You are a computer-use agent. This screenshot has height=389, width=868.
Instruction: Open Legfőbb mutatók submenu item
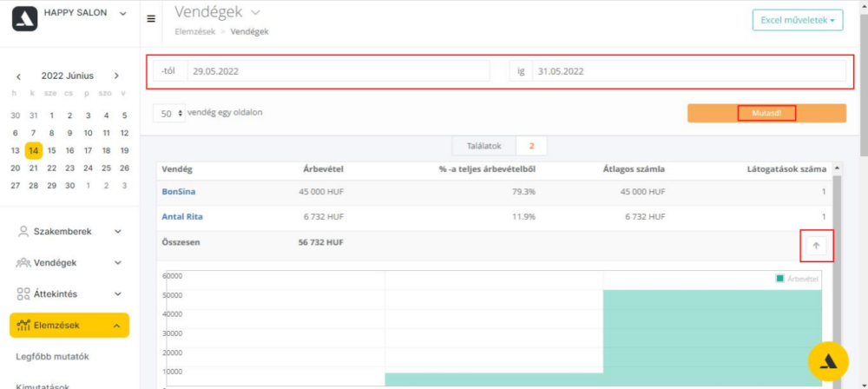(53, 356)
